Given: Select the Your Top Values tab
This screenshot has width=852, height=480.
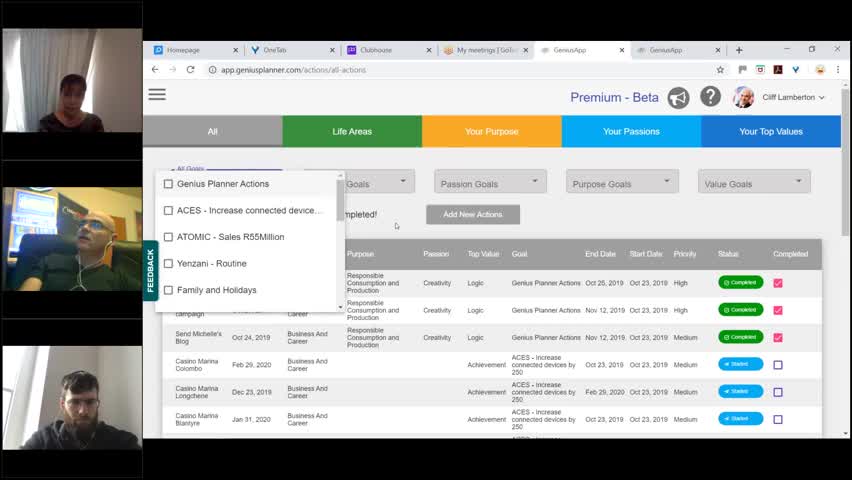Looking at the screenshot, I should point(771,132).
